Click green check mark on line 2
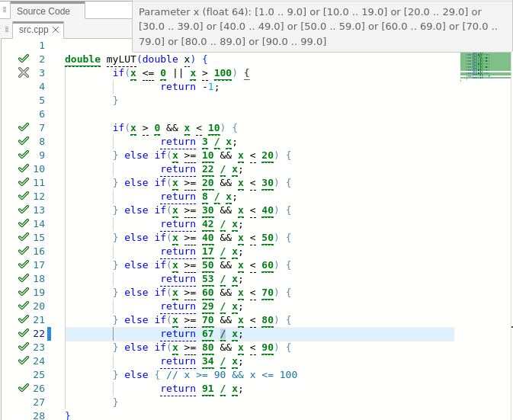The image size is (513, 420). [24, 59]
